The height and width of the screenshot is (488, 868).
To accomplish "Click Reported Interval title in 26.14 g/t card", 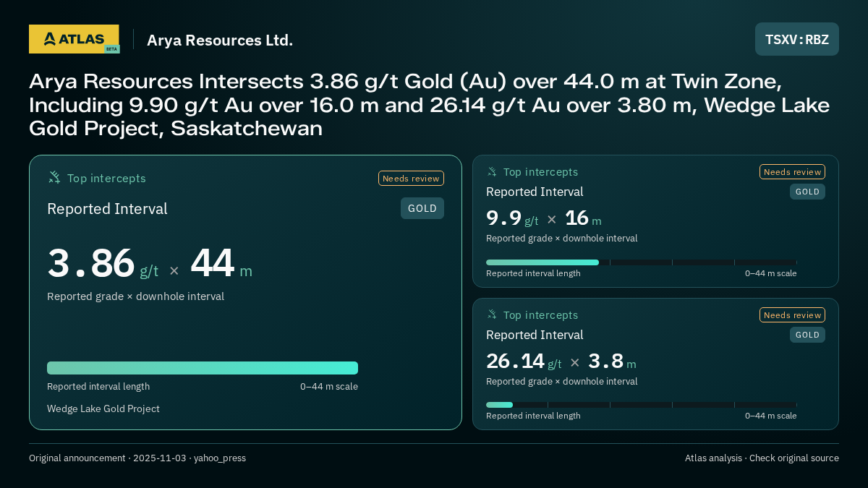I will [535, 335].
